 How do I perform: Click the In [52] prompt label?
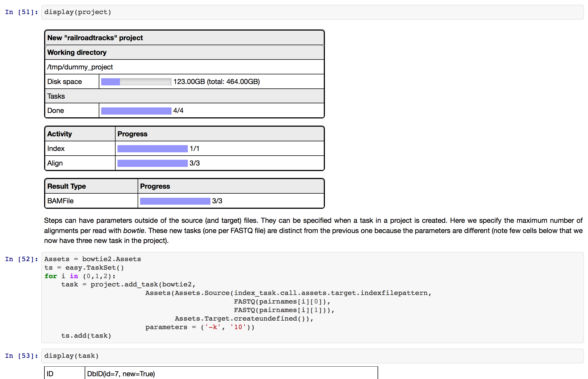[x=21, y=259]
